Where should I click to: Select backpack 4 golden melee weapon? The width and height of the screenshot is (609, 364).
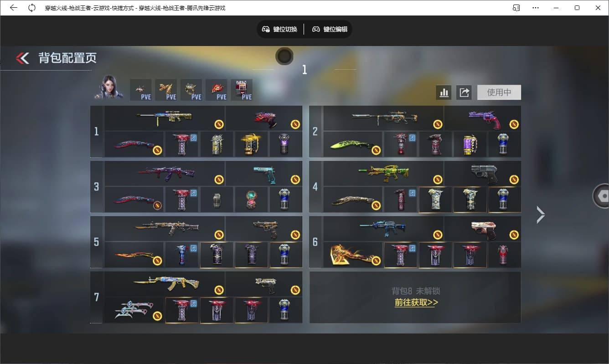[x=353, y=200]
